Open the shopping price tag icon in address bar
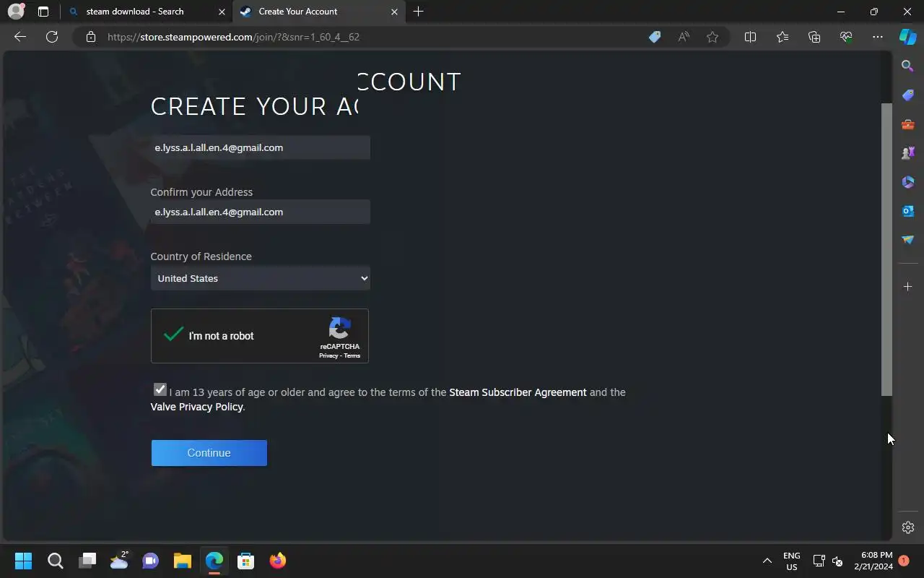The image size is (924, 578). 655,37
